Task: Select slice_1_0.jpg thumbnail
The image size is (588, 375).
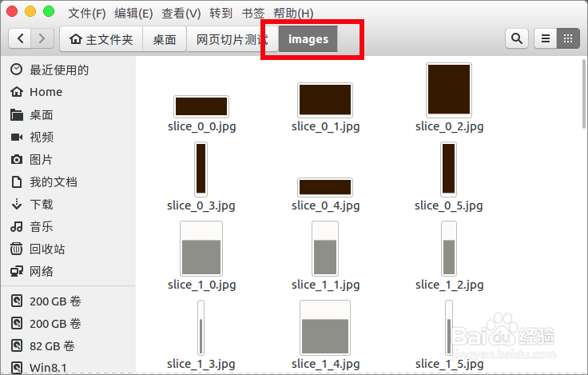Action: [x=201, y=249]
